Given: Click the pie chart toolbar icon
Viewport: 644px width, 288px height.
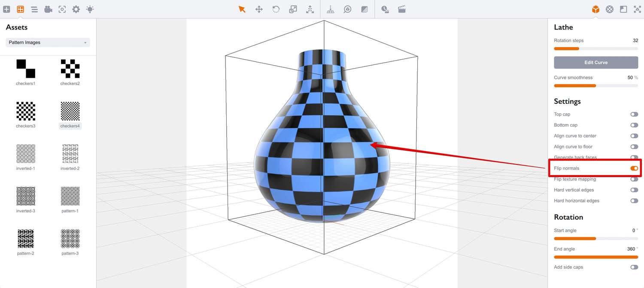Looking at the screenshot, I should (385, 9).
